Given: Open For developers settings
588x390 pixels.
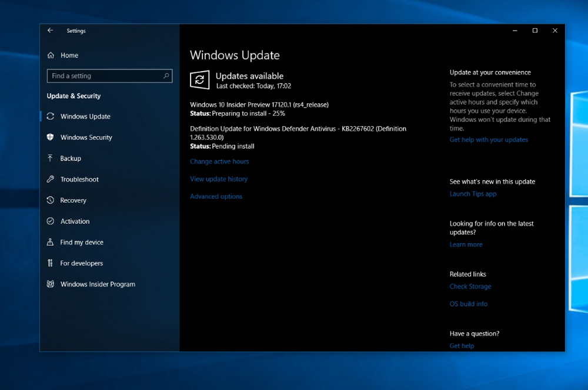Looking at the screenshot, I should (81, 263).
